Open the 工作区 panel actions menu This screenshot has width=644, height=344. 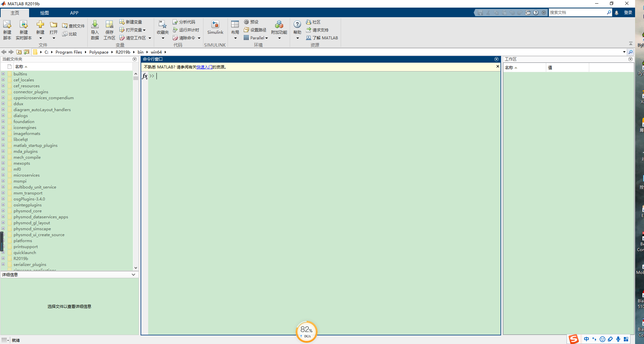(x=630, y=59)
